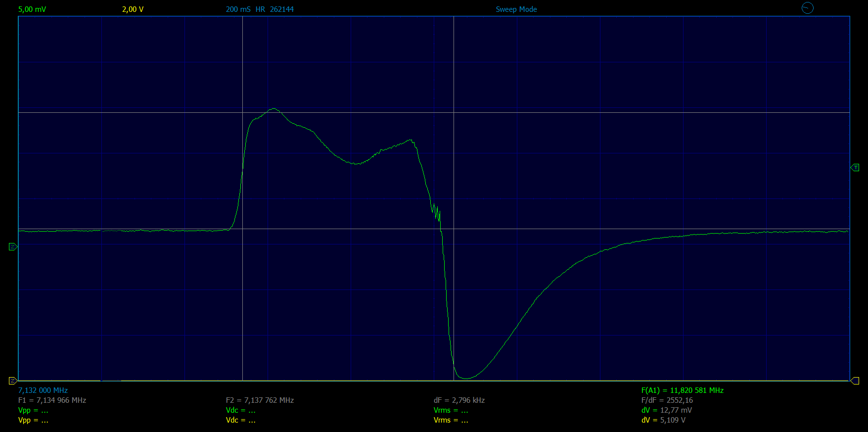This screenshot has width=868, height=432.
Task: Click the circular dial indicator icon at top right
Action: coord(807,8)
